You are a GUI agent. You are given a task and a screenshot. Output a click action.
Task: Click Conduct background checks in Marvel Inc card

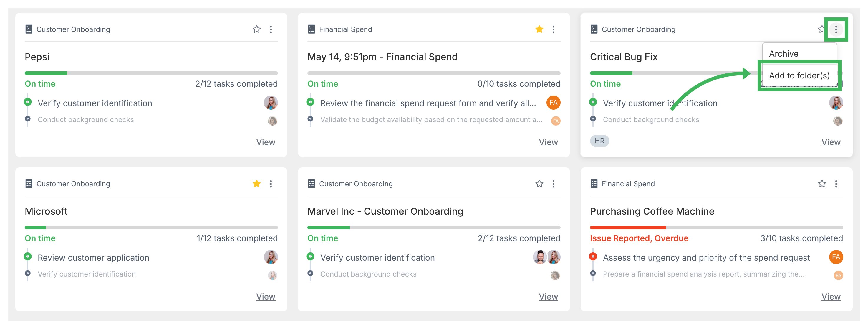[x=368, y=274]
